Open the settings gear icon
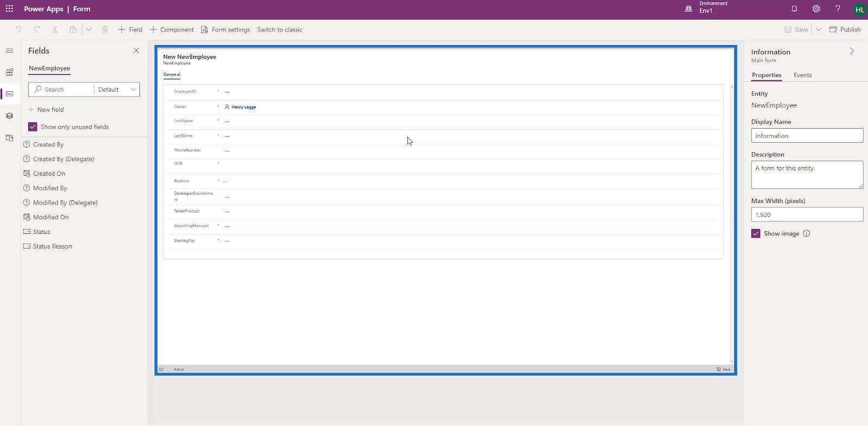Viewport: 868px width, 426px height. [816, 9]
